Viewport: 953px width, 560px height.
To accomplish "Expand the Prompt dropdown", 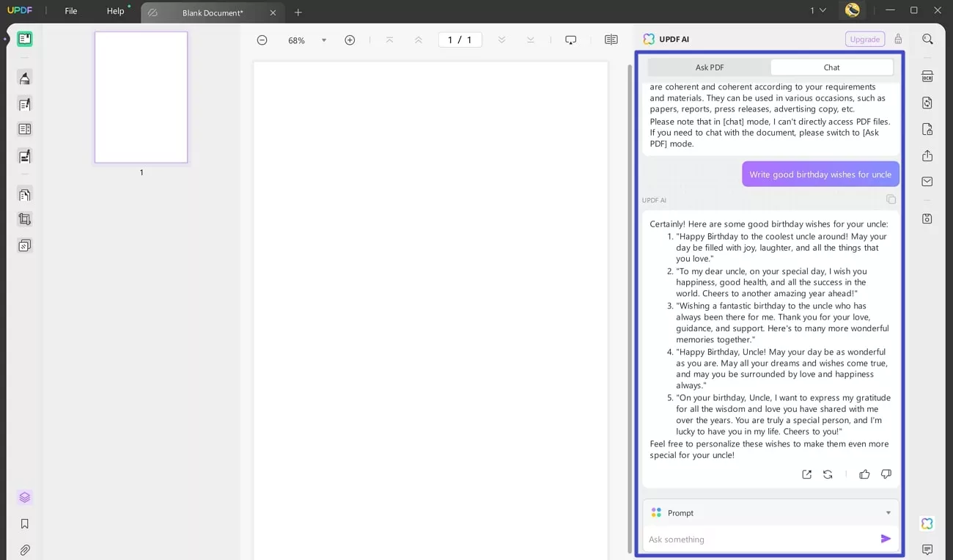I will pos(888,513).
